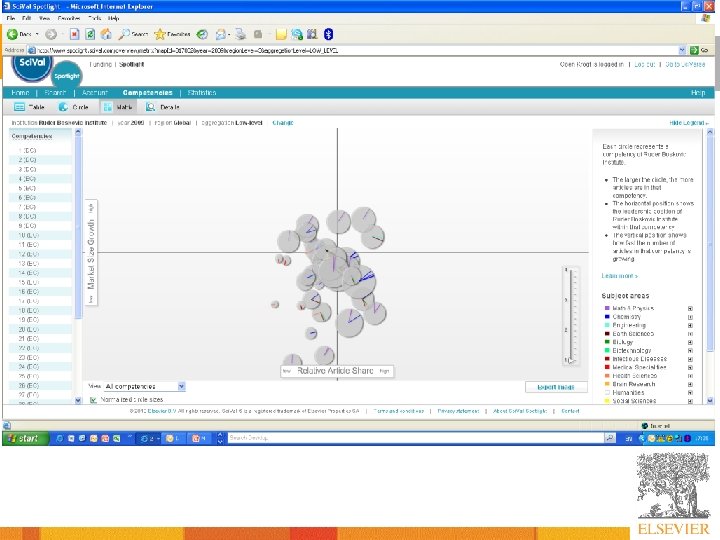Toggle Normalized circle sizes checkbox

click(x=93, y=400)
